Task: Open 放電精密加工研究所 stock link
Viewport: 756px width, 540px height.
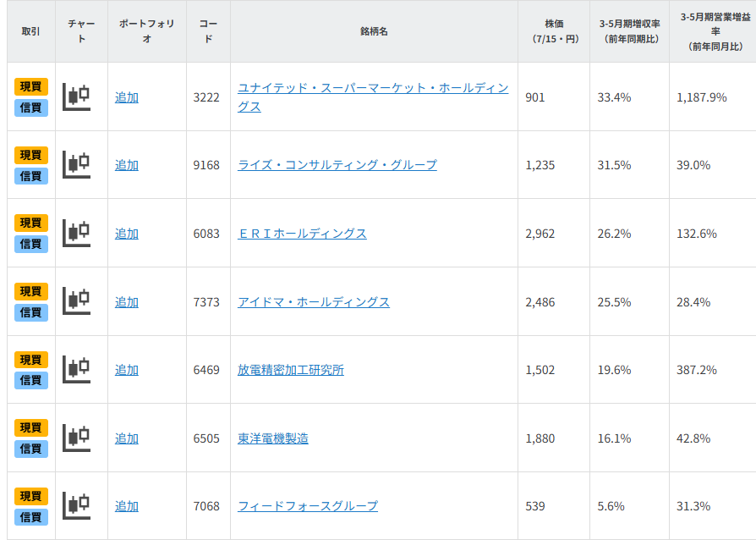Action: (x=291, y=370)
